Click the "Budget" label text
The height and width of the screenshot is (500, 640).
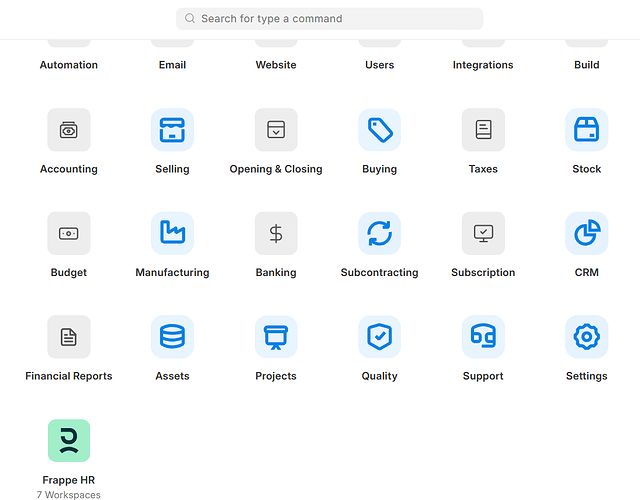(69, 272)
